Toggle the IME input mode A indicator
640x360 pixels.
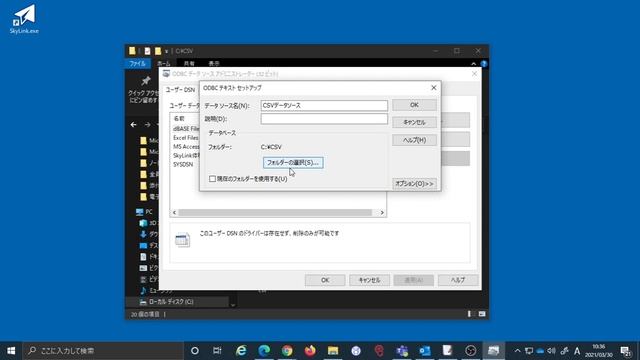(x=577, y=351)
